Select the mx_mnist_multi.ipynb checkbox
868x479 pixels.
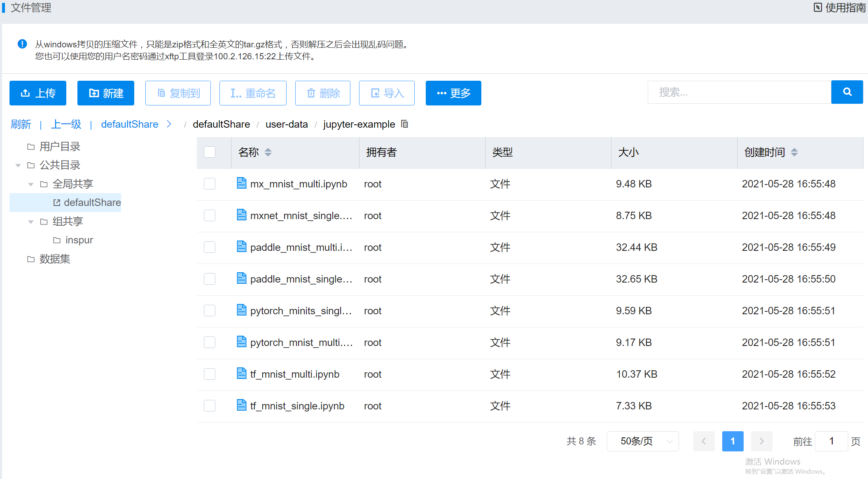[210, 184]
